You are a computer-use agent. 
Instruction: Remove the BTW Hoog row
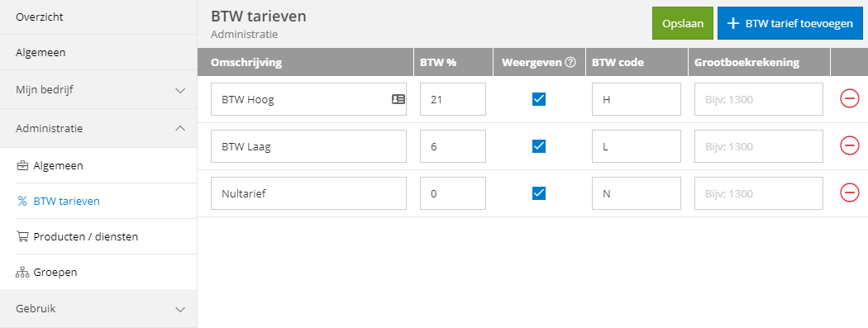tap(849, 99)
